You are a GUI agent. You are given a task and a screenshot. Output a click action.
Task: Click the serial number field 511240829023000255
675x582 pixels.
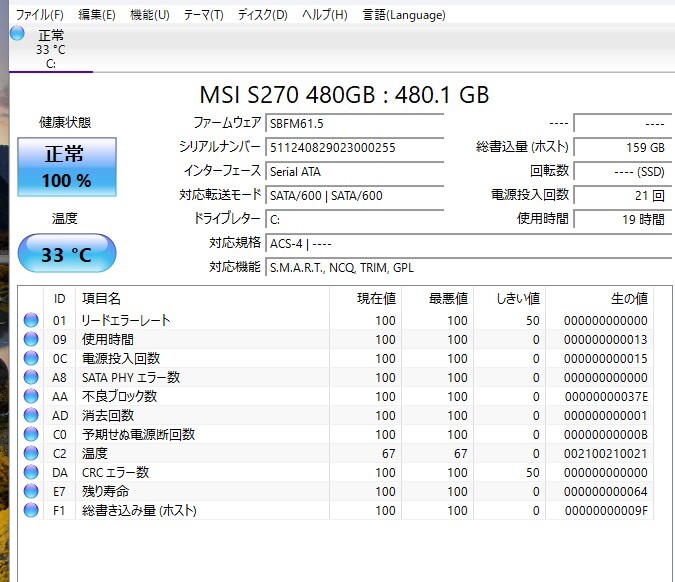click(355, 148)
